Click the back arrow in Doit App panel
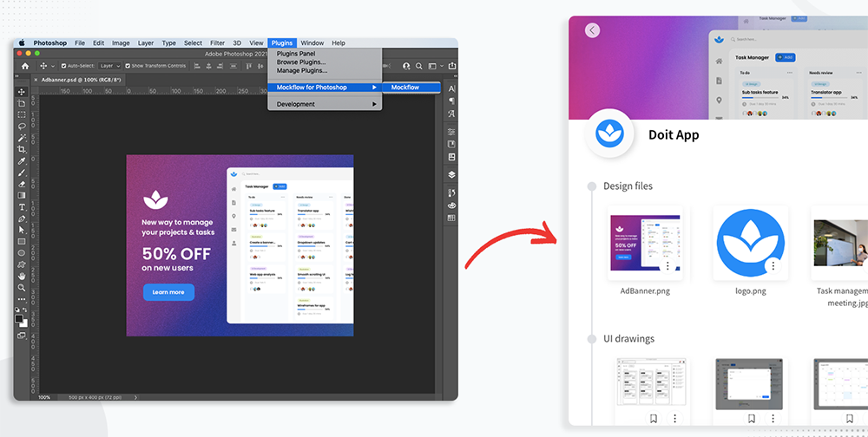Screen dimensions: 868x437 (592, 30)
